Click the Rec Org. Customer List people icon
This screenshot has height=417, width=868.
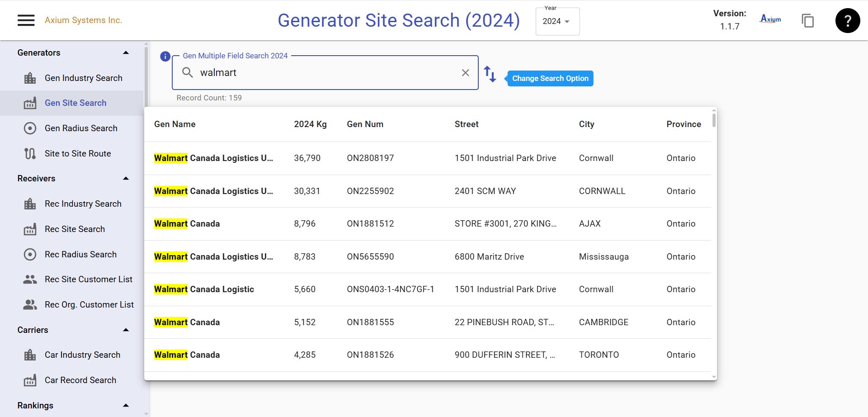[30, 305]
